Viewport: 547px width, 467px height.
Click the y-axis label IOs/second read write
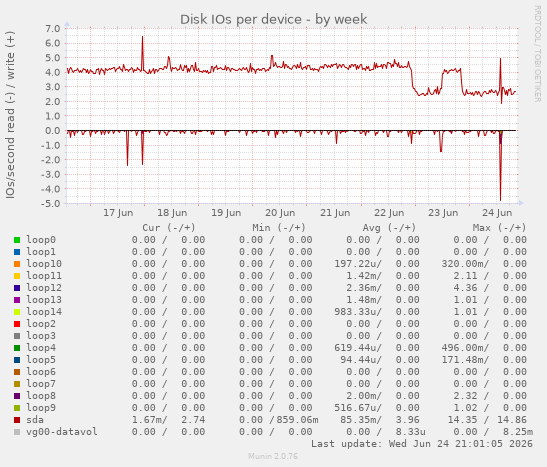[10, 115]
